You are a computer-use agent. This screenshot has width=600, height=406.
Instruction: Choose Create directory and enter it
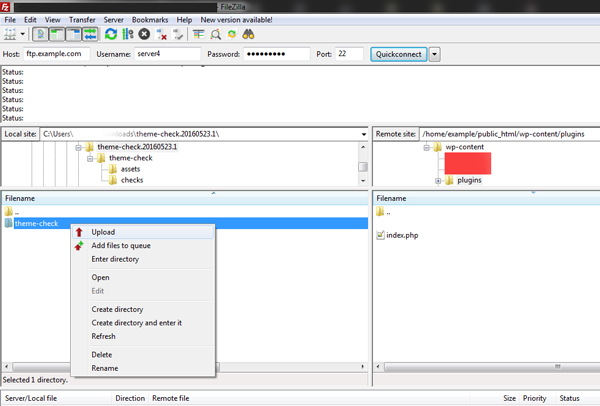coord(143,323)
